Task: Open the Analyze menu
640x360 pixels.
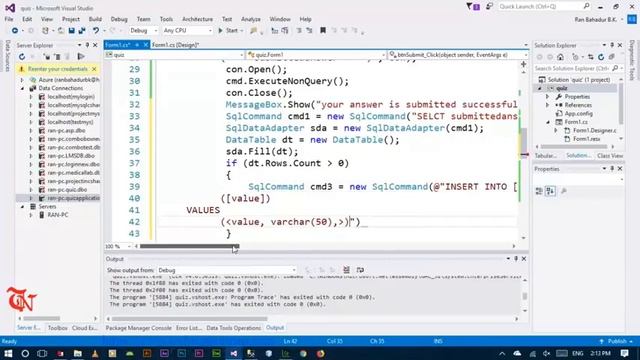Action: click(x=251, y=19)
